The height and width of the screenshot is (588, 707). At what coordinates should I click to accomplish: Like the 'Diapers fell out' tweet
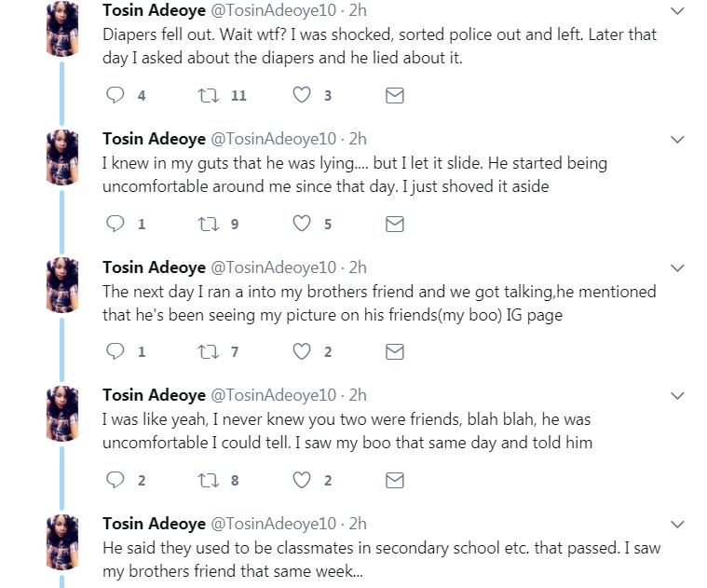click(x=302, y=95)
